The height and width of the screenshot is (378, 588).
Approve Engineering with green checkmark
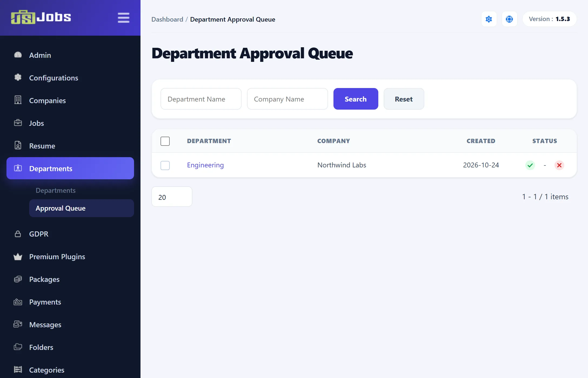[x=530, y=165]
